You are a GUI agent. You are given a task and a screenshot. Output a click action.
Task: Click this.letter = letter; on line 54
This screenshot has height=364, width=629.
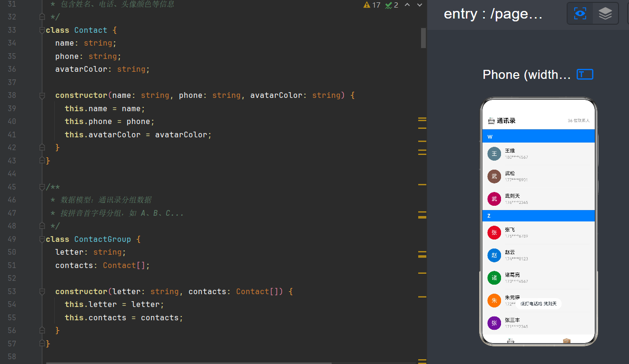click(114, 305)
